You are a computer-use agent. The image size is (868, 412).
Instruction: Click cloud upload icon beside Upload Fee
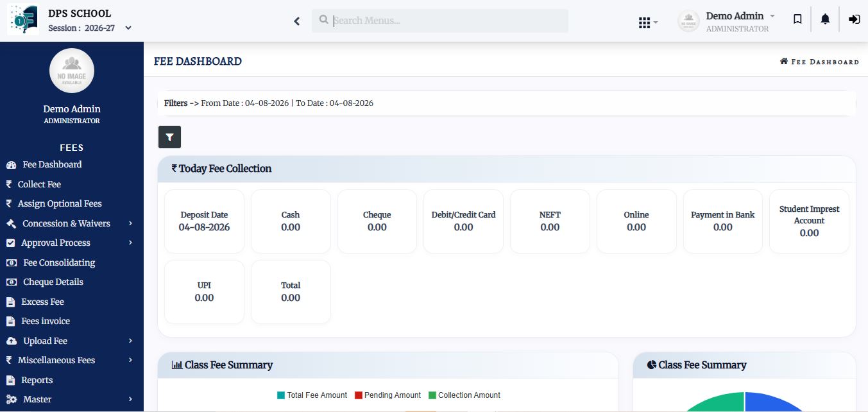[x=12, y=341]
